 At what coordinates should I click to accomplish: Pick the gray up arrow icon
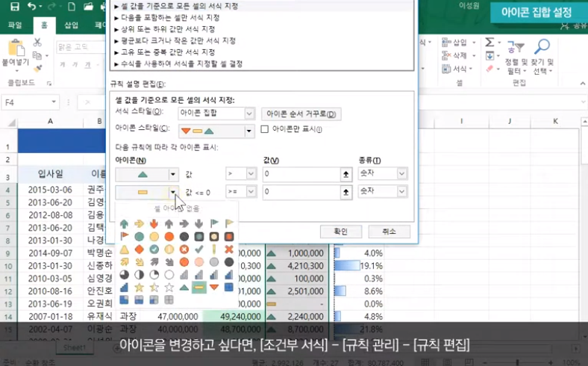click(x=169, y=224)
